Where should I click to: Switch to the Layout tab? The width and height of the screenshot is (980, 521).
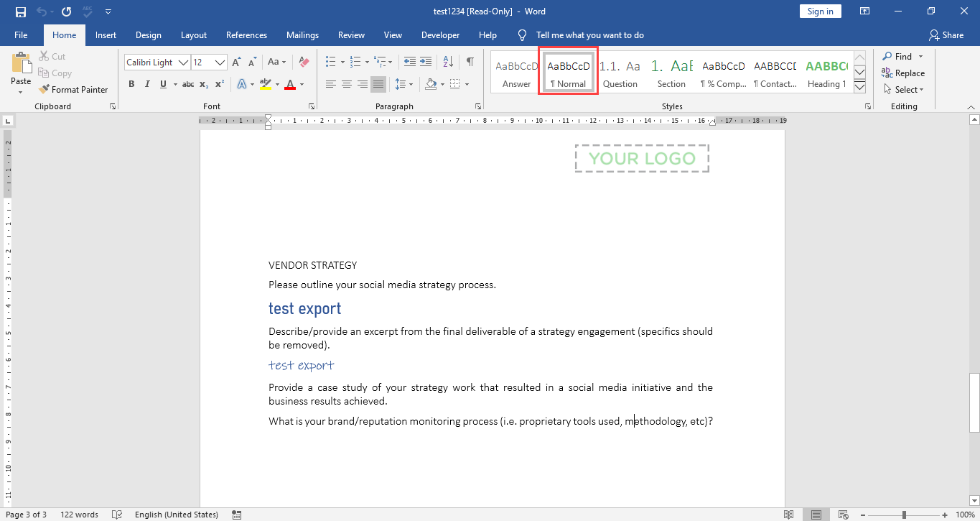(x=194, y=34)
